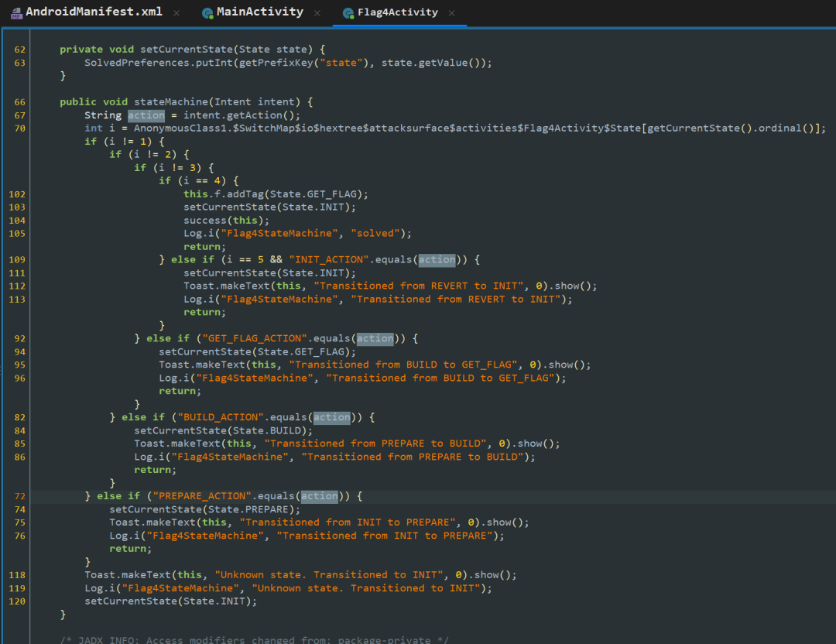Click line number 109 in the gutter
The width and height of the screenshot is (836, 644).
(17, 259)
